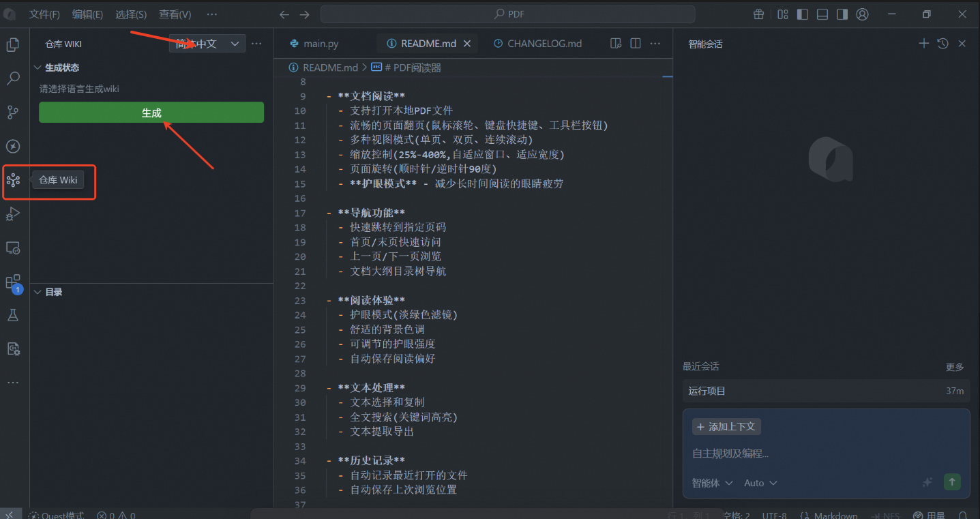
Task: Open the 简体中文 language dropdown
Action: (x=207, y=44)
